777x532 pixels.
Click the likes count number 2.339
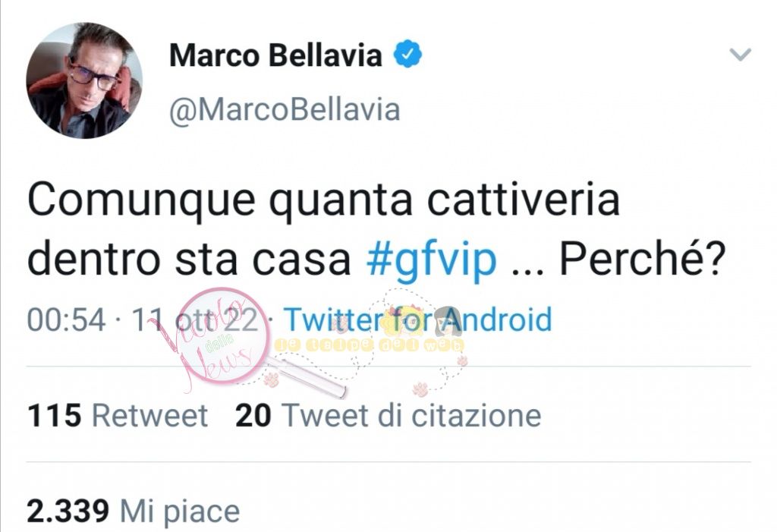click(68, 511)
